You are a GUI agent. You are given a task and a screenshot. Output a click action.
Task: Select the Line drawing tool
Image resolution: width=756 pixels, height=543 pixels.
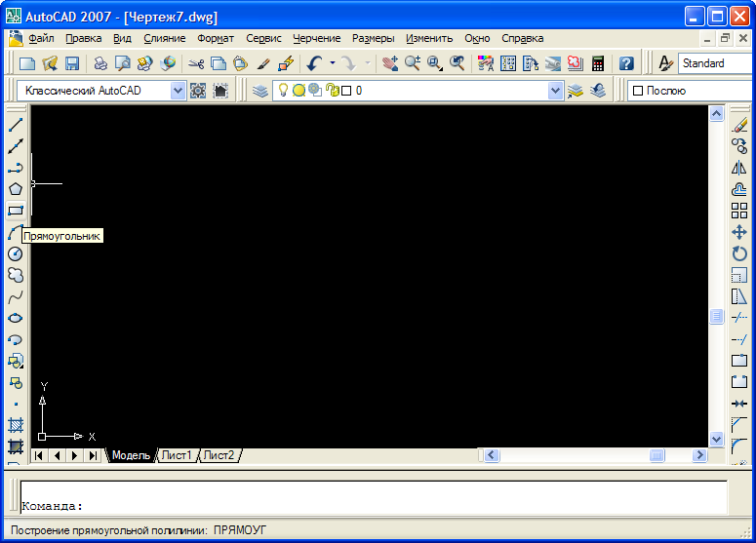16,125
